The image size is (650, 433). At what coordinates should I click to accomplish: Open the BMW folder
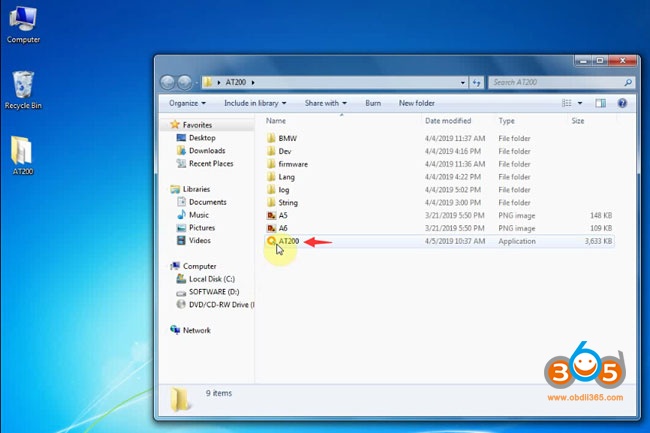point(287,137)
